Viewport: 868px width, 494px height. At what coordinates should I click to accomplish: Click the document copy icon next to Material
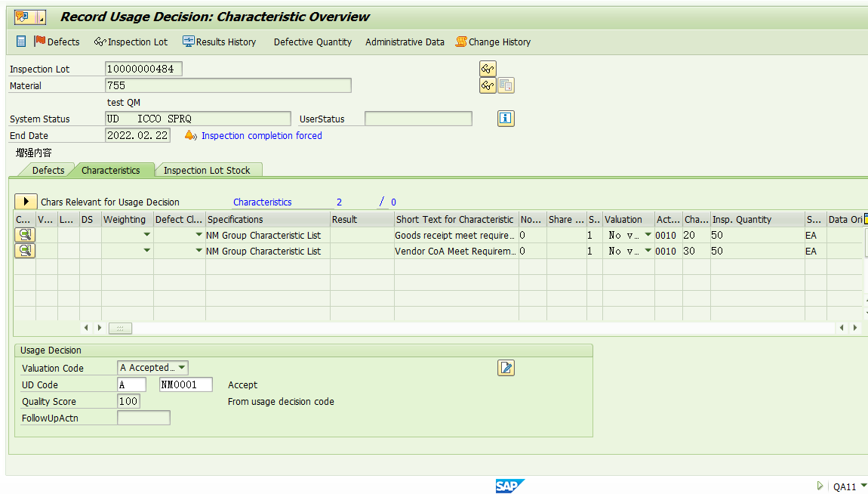[506, 85]
